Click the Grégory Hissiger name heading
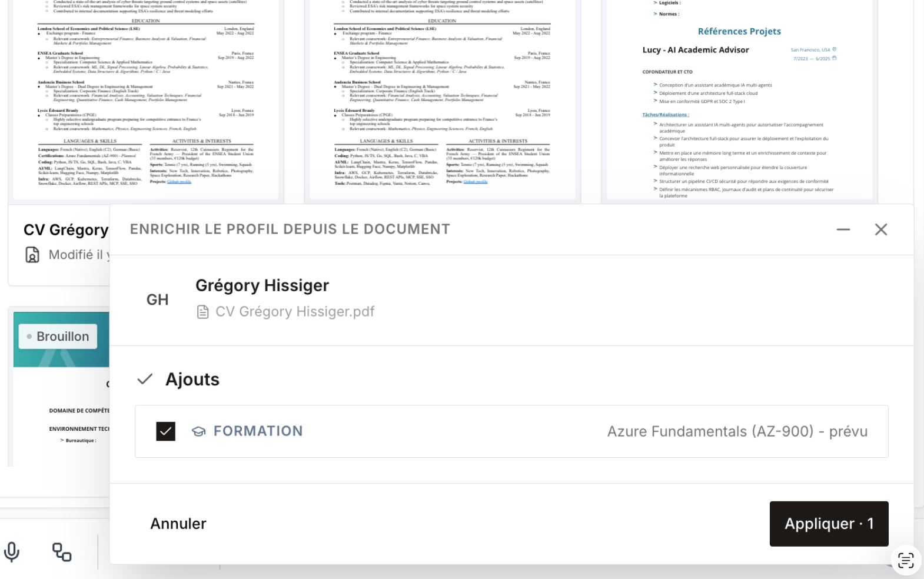The height and width of the screenshot is (579, 924). pos(262,285)
